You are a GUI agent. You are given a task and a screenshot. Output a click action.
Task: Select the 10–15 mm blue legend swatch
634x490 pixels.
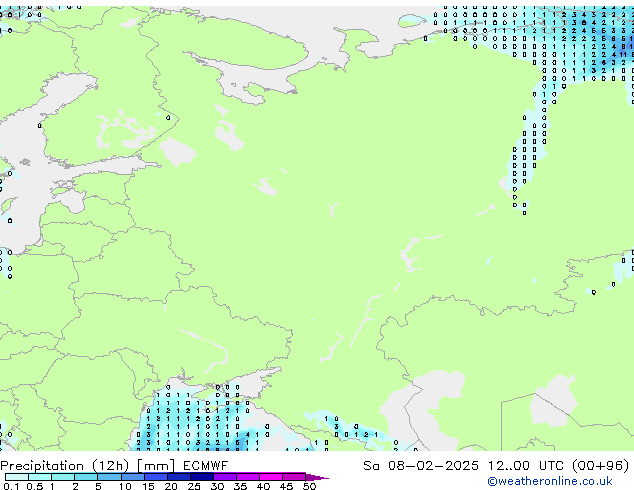(133, 477)
